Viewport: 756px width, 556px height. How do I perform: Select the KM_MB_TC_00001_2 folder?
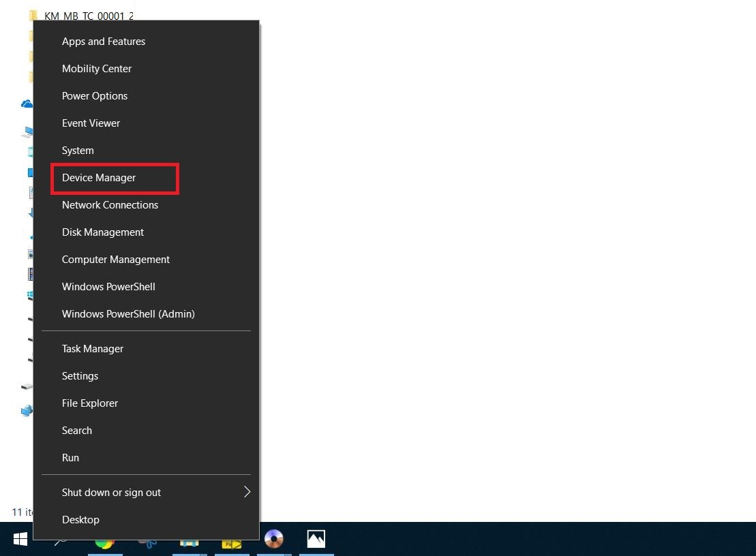pyautogui.click(x=89, y=16)
